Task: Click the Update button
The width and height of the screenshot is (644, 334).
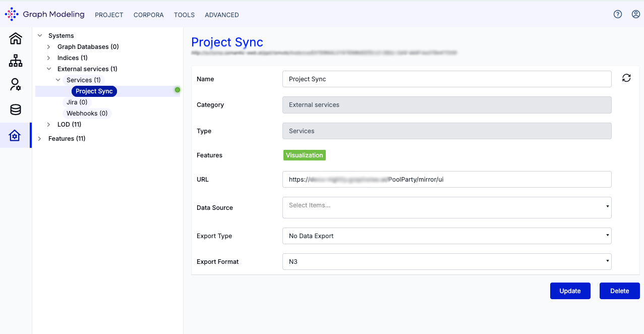Action: [570, 291]
